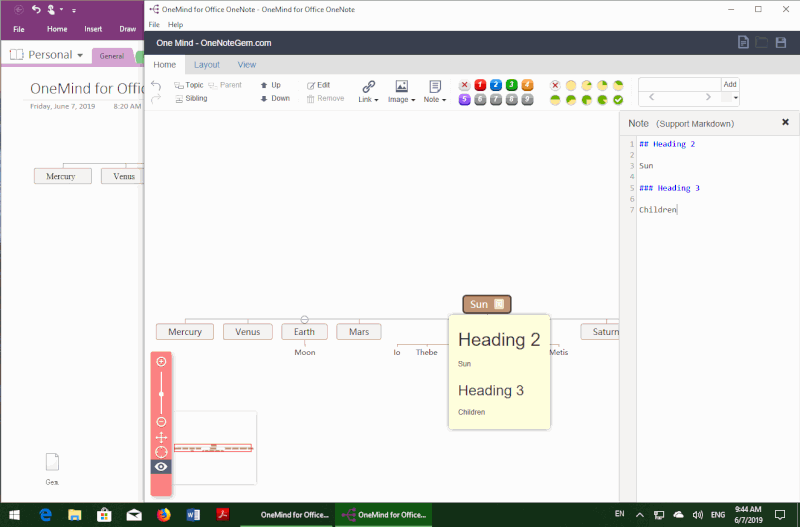Select the Mercury node in mind map
Screen dimensions: 800x527
[x=185, y=332]
